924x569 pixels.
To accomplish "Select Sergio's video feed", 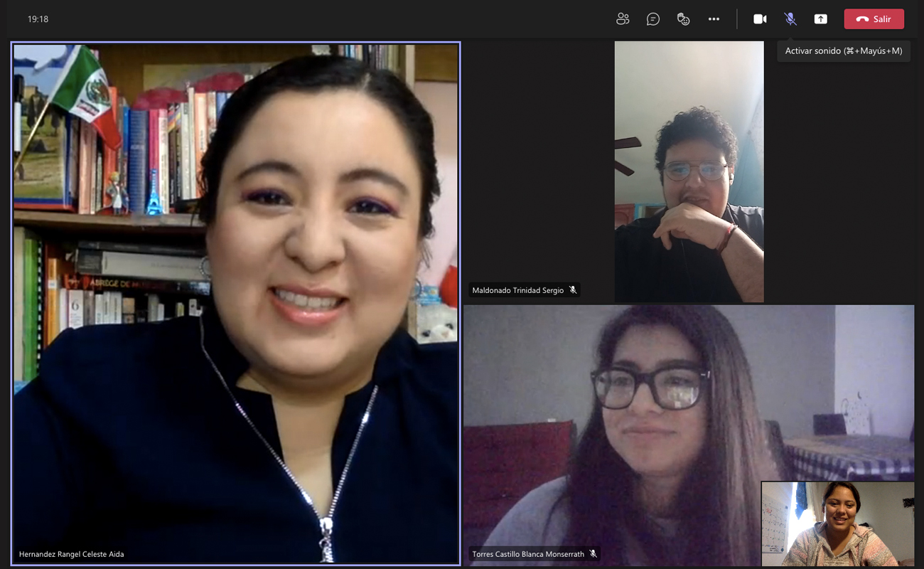I will click(689, 171).
